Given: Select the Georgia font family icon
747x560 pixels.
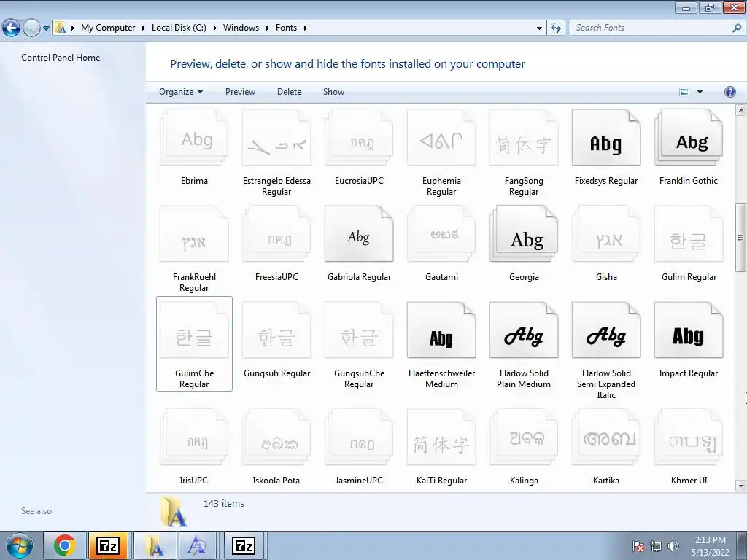Looking at the screenshot, I should pyautogui.click(x=524, y=233).
